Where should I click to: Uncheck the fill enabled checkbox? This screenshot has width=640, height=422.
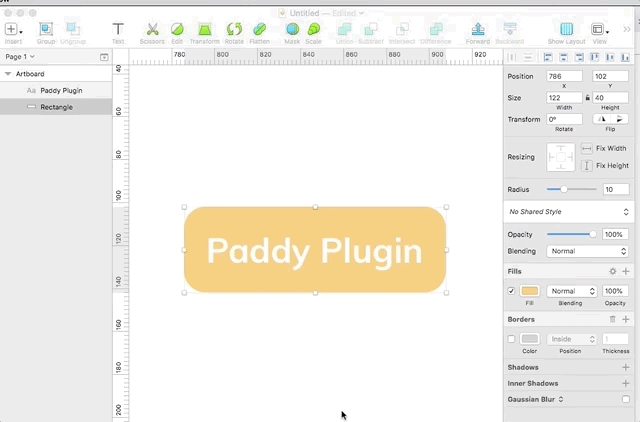511,291
